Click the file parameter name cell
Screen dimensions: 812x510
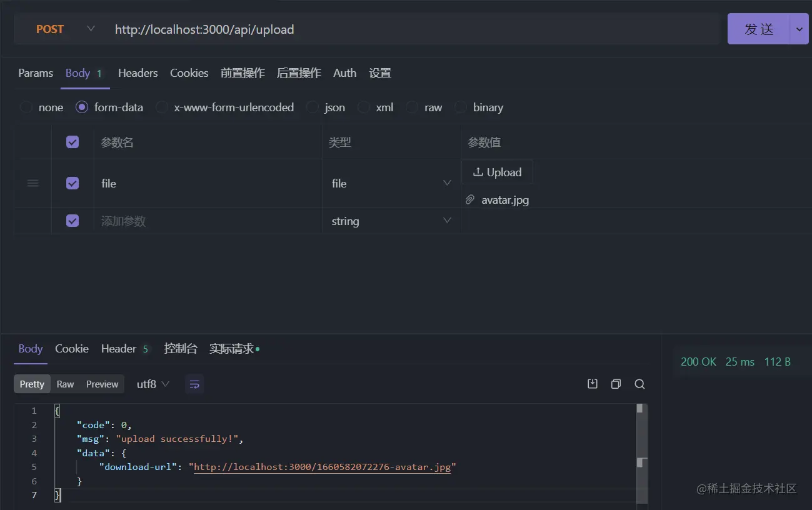point(208,183)
